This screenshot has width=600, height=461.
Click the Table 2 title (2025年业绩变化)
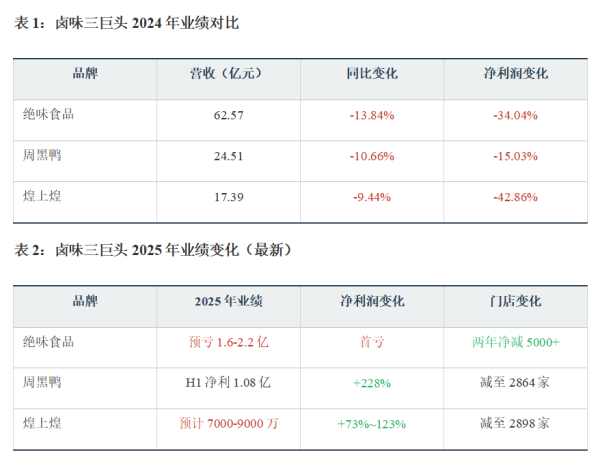pyautogui.click(x=154, y=249)
